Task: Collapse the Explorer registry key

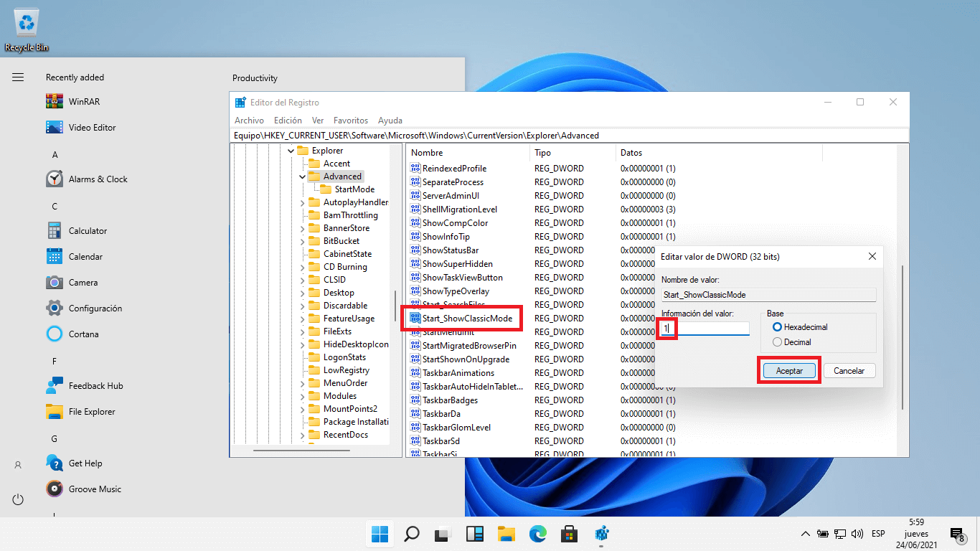Action: [291, 151]
